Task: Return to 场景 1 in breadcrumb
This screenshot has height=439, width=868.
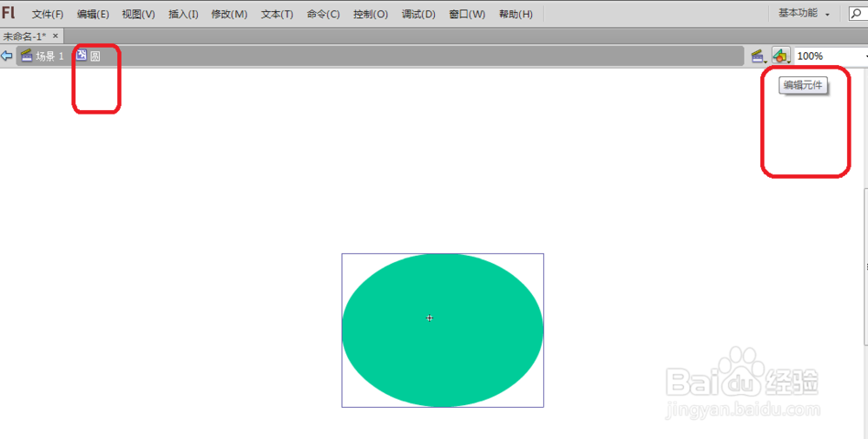Action: coord(49,56)
